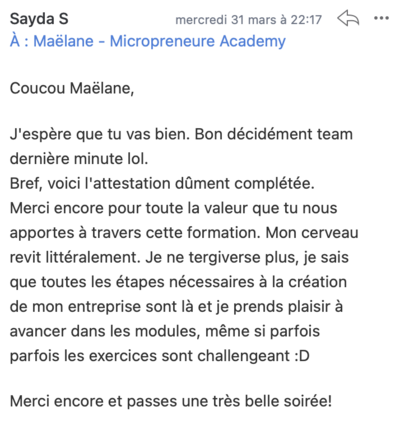Click the line 'que toutes les étapes nécessaires'

point(178,282)
